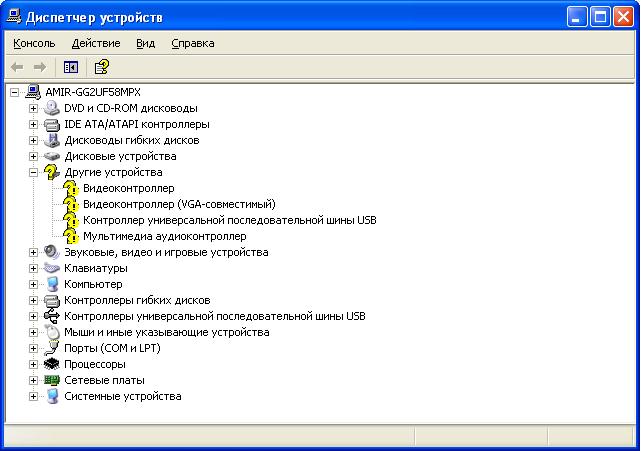Select AMIR-GG2UF58MPX computer name
Image resolution: width=644 pixels, height=451 pixels.
[x=93, y=92]
